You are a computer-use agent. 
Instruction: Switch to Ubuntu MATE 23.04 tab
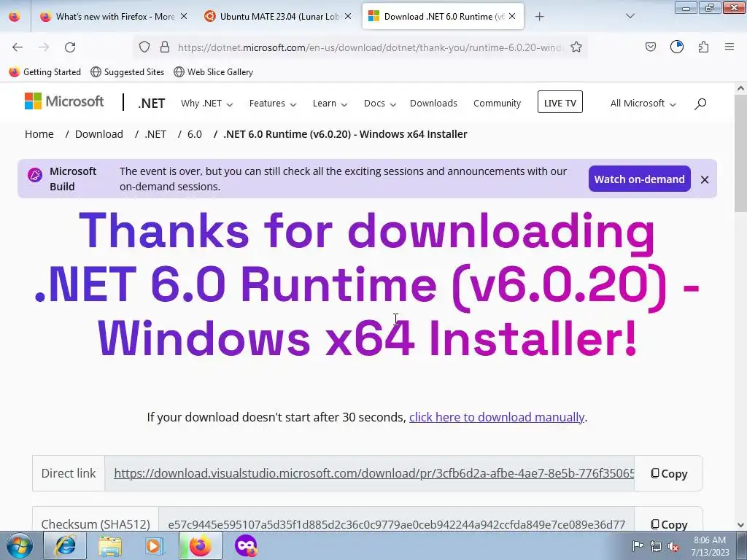[279, 17]
